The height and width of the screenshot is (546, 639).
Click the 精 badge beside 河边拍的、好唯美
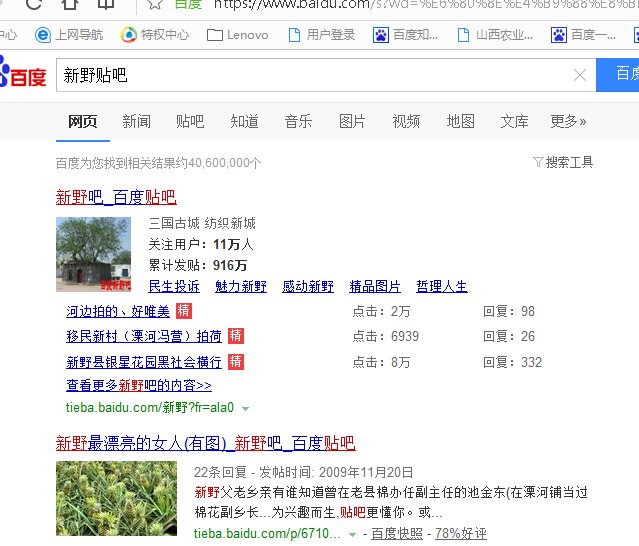[x=184, y=311]
